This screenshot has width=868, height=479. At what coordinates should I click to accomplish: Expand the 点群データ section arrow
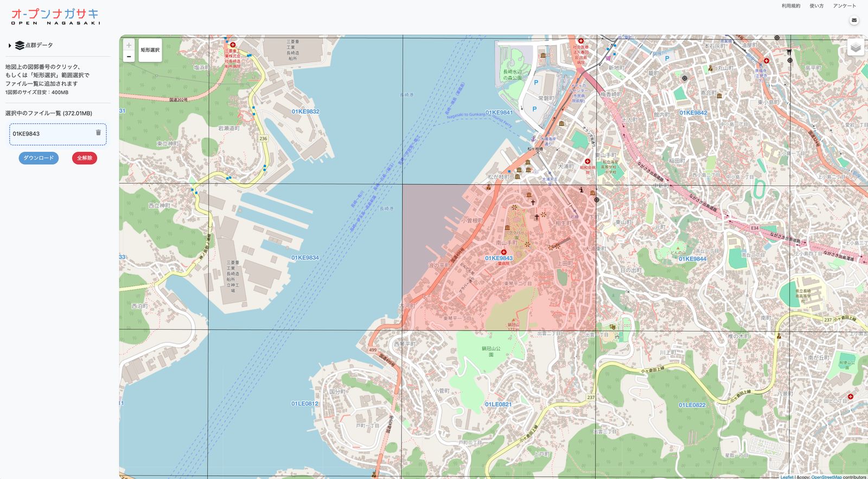pos(10,46)
